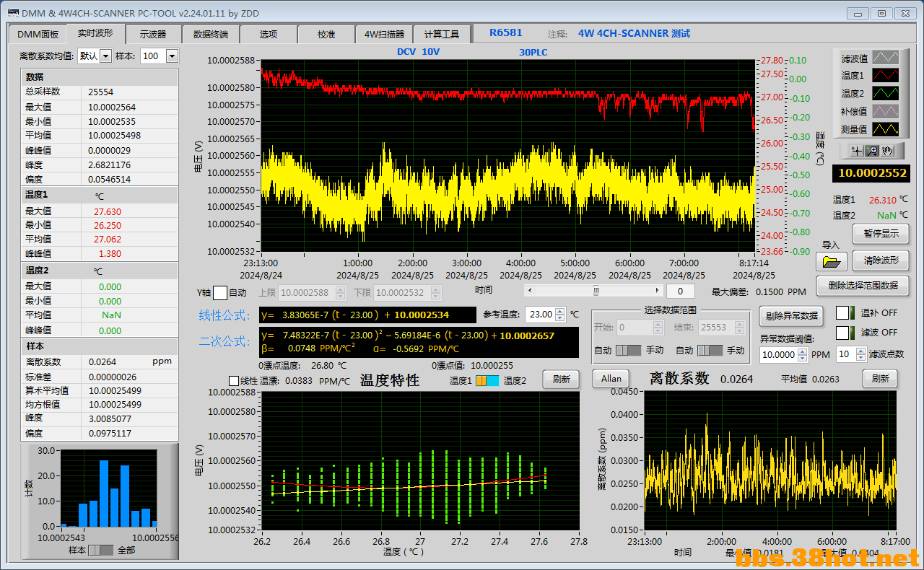Click the 补偿值 pink legend waveform icon
924x570 pixels.
(886, 111)
